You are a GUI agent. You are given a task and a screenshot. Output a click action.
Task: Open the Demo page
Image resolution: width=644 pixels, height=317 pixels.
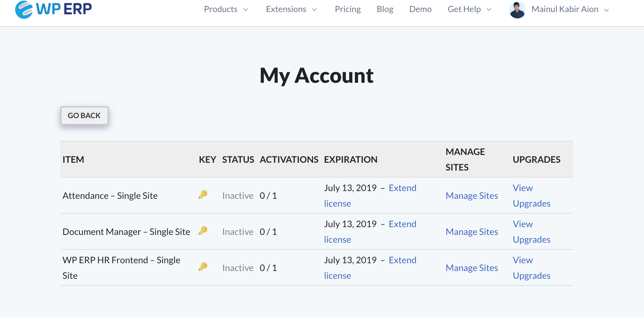[420, 9]
